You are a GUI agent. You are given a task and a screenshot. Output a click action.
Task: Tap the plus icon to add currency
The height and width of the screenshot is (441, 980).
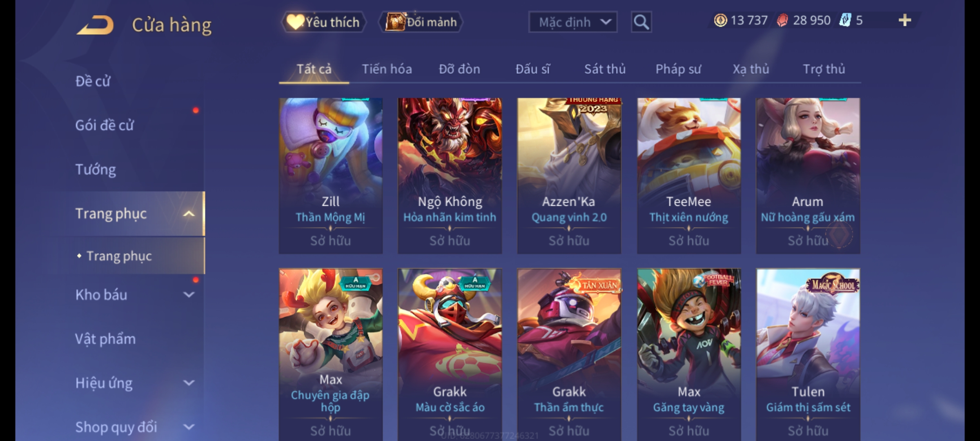pyautogui.click(x=905, y=20)
